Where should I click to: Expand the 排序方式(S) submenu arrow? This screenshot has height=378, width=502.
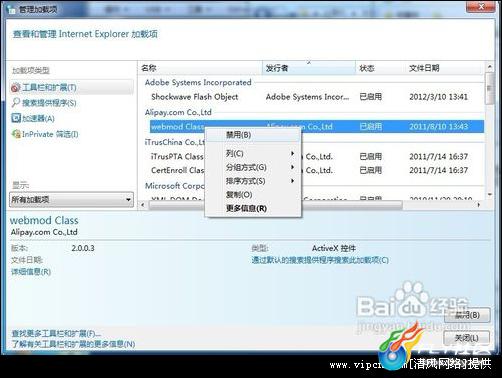pos(292,181)
